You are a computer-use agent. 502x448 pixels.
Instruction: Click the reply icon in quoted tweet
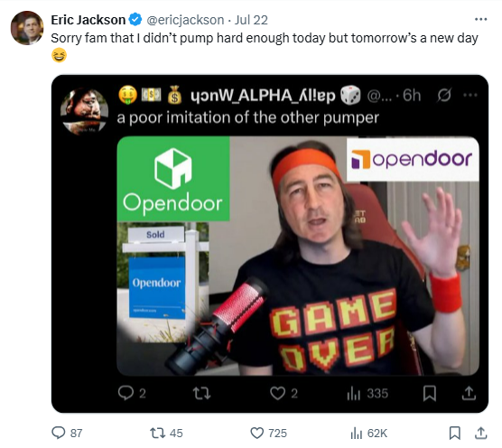pos(125,393)
